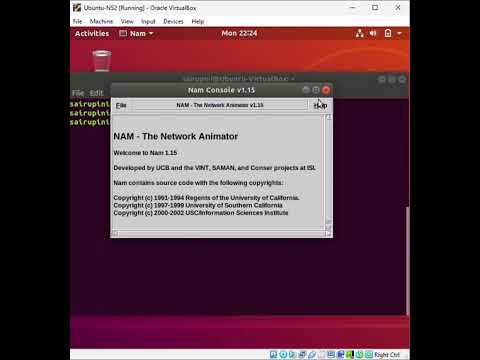Screen dimensions: 480x360
Task: Maximize the Oracle VirtualBox window
Action: point(375,7)
